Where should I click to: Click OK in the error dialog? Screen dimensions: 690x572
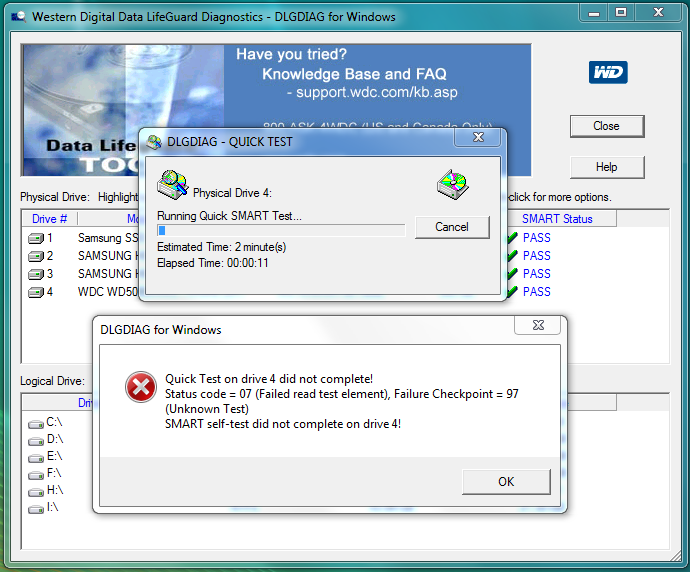pos(506,482)
